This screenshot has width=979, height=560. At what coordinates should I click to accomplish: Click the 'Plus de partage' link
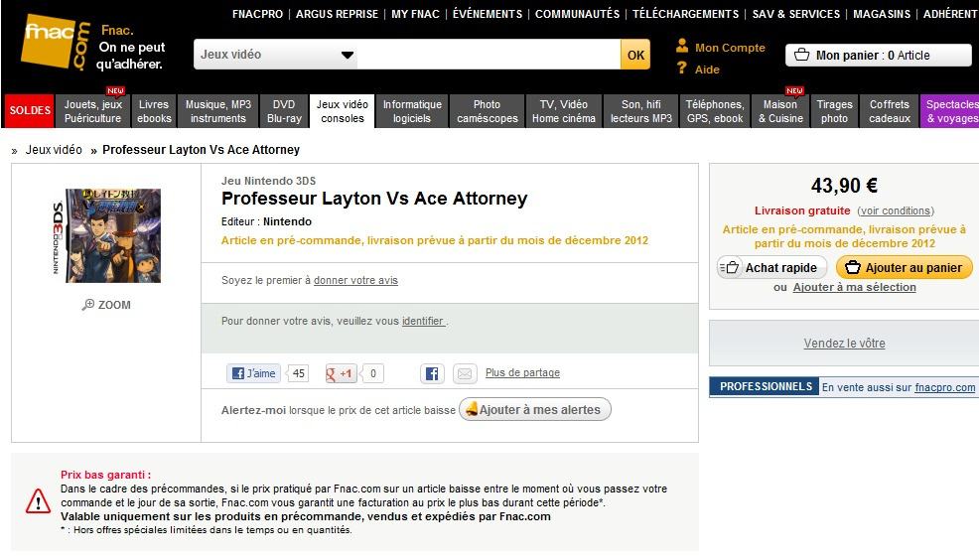point(522,372)
